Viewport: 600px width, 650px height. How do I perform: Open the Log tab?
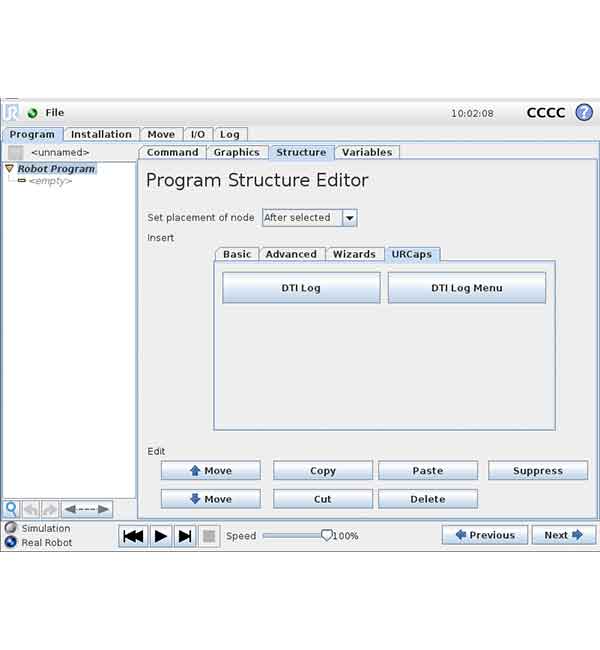point(230,134)
